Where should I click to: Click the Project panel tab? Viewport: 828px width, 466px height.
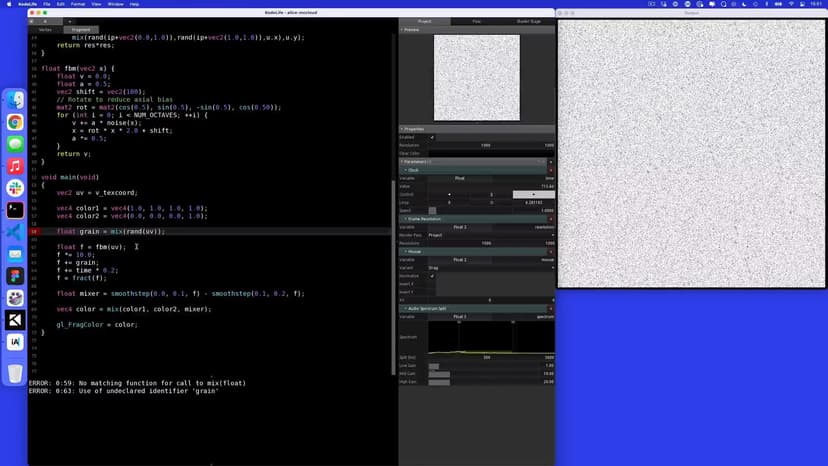click(424, 20)
